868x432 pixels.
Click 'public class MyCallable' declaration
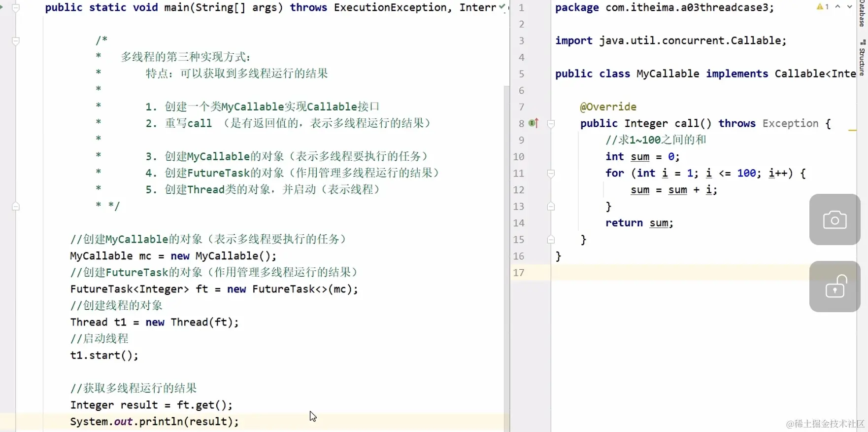pos(627,74)
